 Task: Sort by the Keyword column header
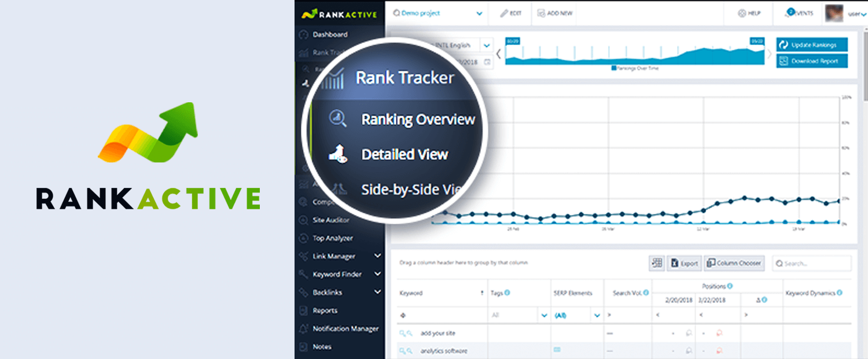click(411, 293)
